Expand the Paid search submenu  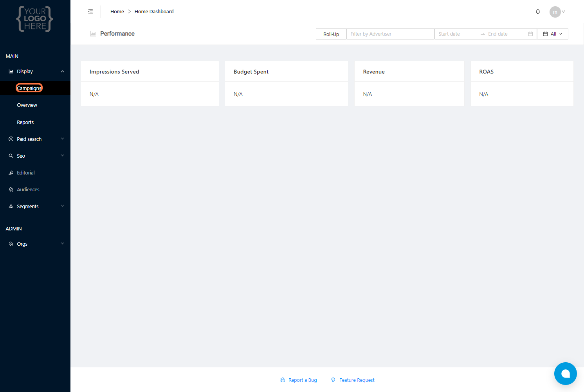[x=62, y=139]
